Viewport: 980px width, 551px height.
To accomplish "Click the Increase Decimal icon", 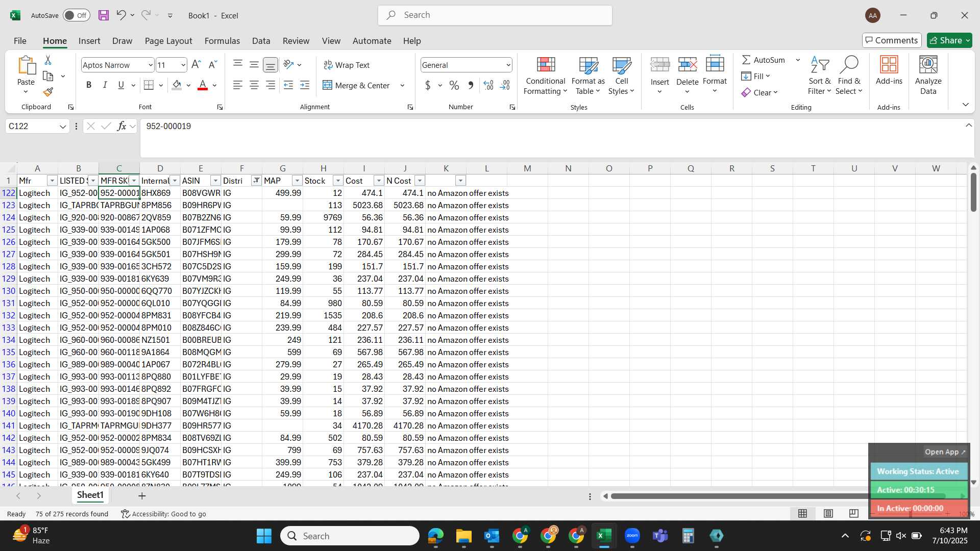I will pos(488,85).
